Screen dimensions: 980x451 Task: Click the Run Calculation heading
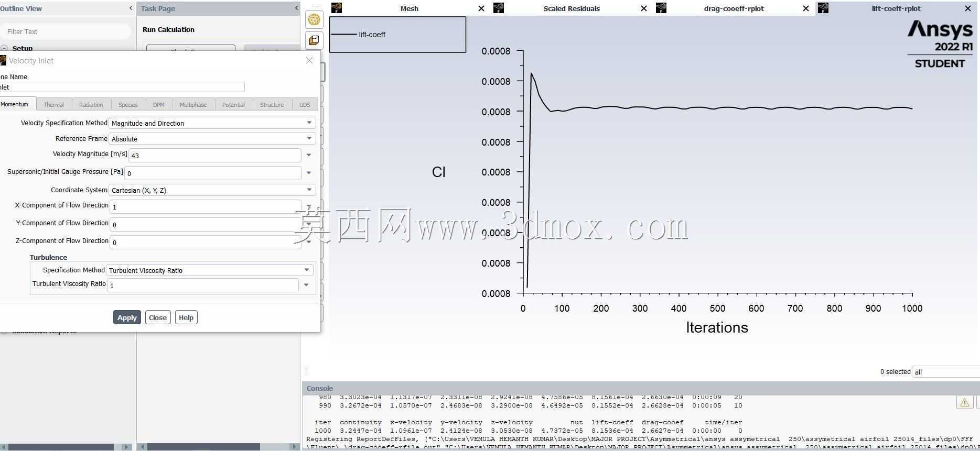click(x=168, y=29)
